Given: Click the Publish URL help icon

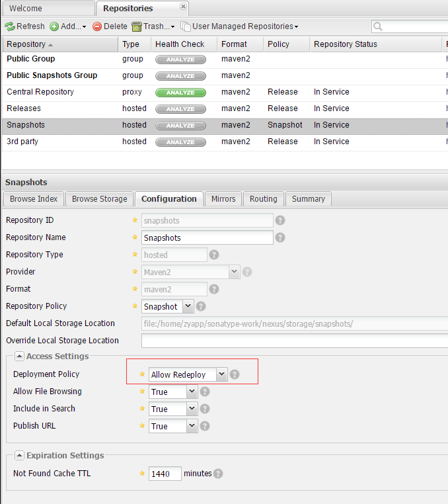Looking at the screenshot, I should (x=205, y=426).
